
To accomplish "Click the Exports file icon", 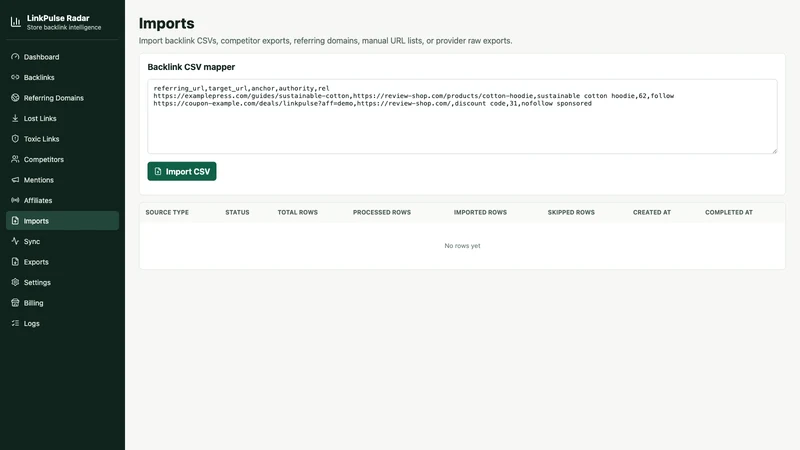I will [15, 262].
